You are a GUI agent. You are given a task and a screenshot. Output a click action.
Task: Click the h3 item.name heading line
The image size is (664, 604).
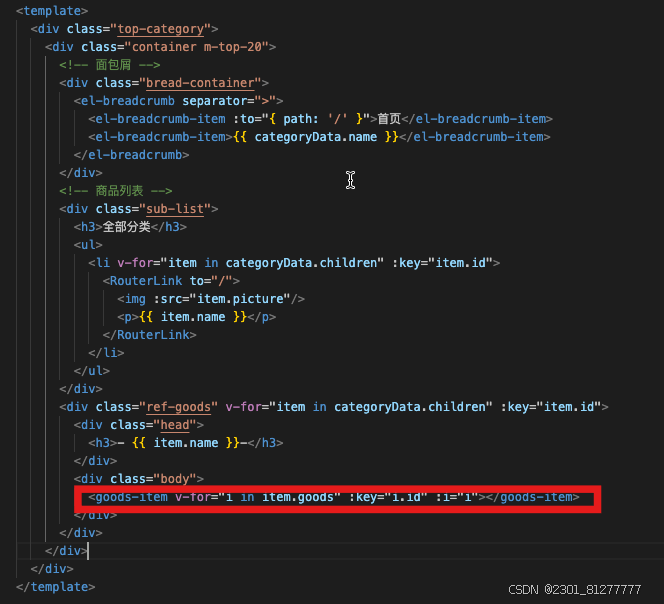click(185, 443)
